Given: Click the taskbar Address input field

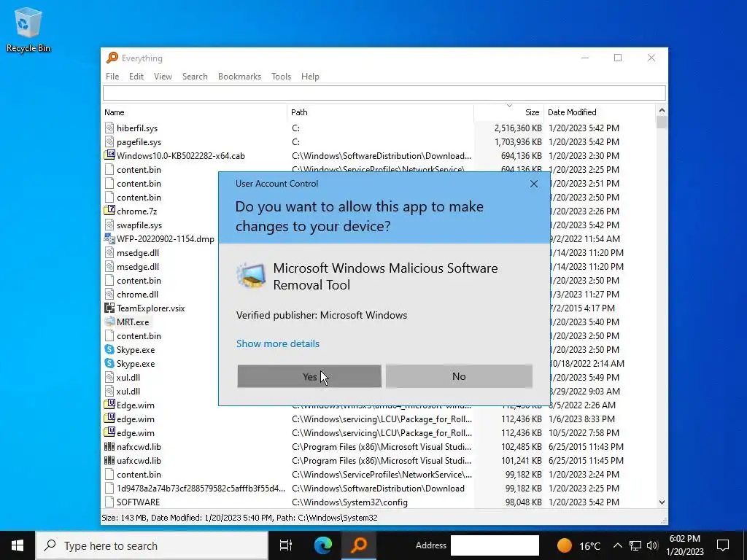Looking at the screenshot, I should tap(495, 545).
